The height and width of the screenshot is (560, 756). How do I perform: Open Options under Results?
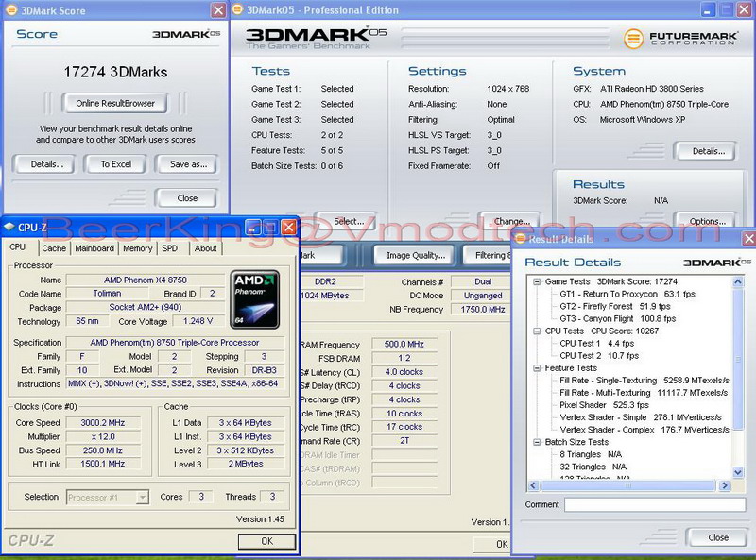pos(706,221)
